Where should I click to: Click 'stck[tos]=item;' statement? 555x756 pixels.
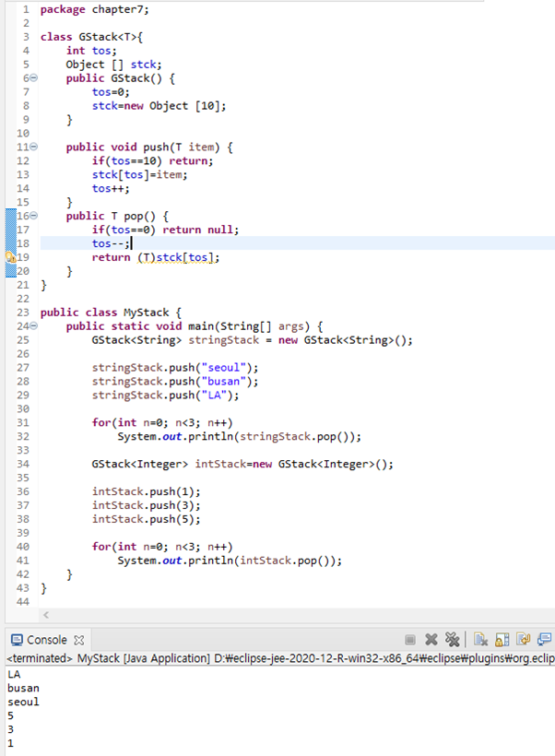[x=140, y=174]
